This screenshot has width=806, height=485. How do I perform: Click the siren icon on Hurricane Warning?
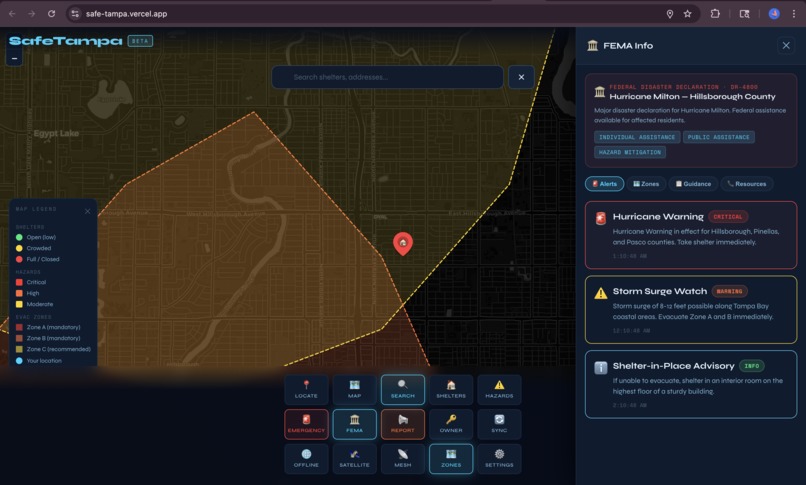[600, 218]
